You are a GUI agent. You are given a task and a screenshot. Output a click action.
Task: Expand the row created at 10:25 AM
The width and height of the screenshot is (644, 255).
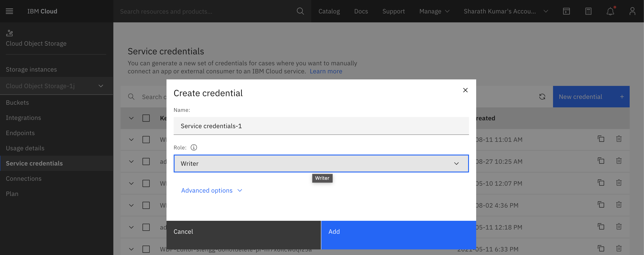point(131,162)
